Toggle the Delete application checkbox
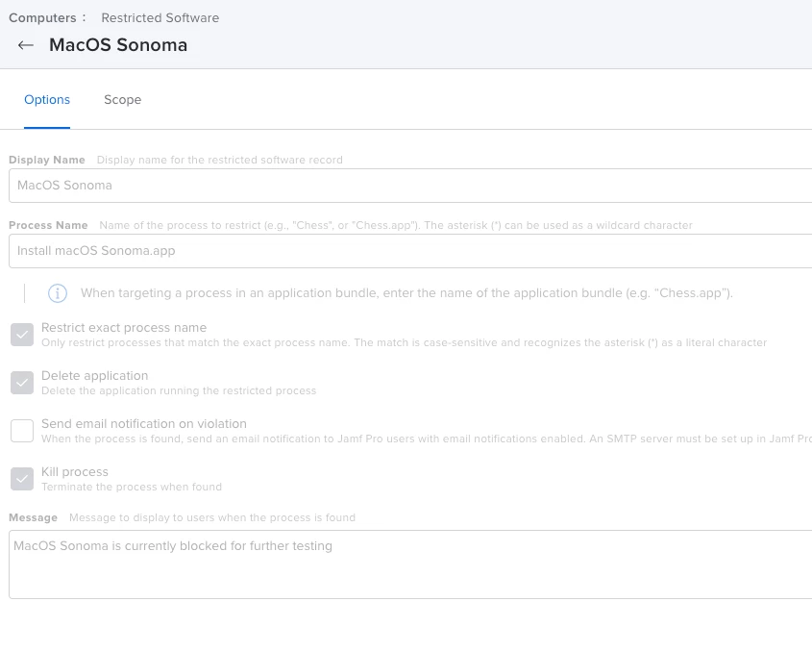812x652 pixels. 22,383
